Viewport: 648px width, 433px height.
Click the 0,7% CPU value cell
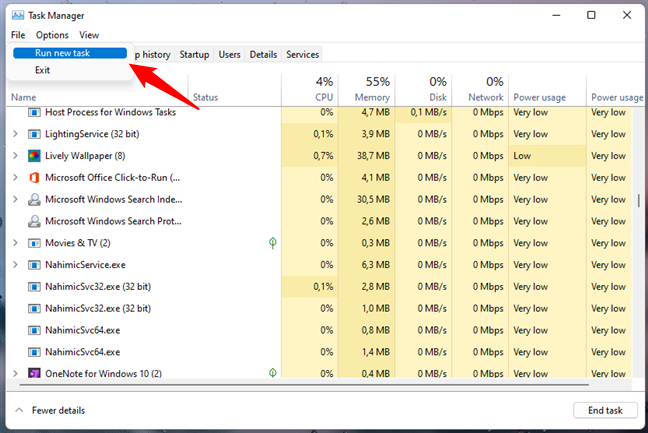310,156
